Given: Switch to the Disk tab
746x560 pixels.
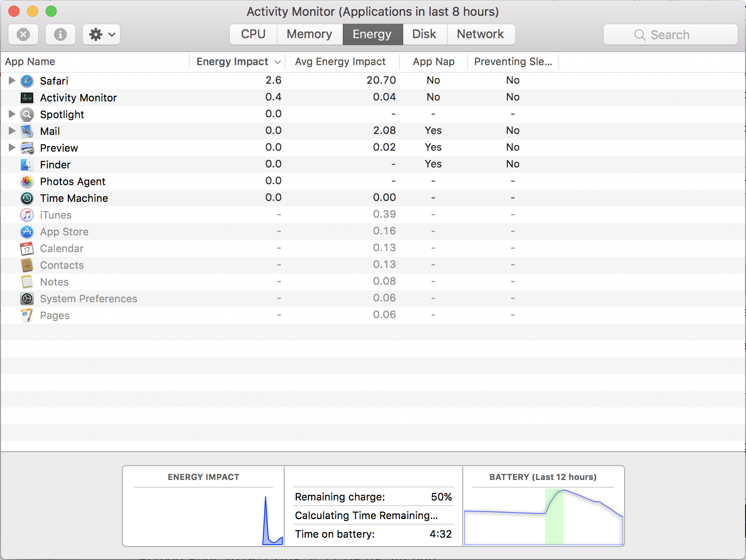Looking at the screenshot, I should coord(425,34).
